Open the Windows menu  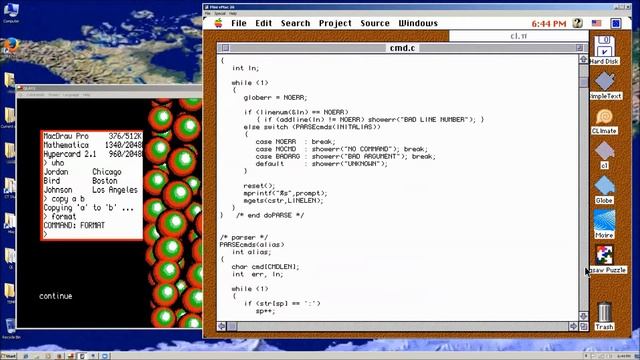[418, 23]
